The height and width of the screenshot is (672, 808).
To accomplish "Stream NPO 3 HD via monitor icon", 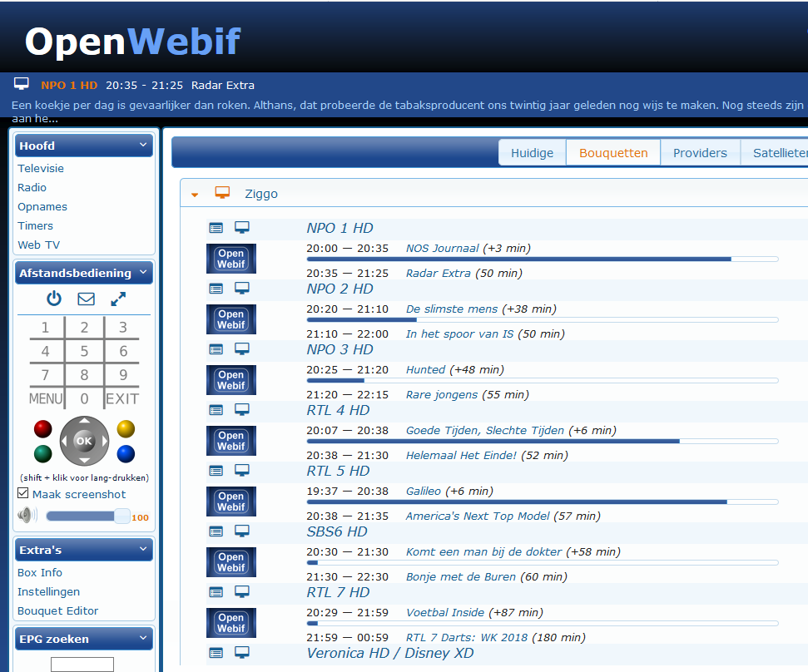I will (241, 348).
